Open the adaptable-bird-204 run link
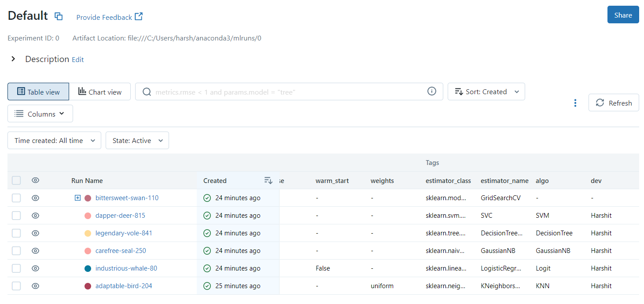This screenshot has height=304, width=644. [124, 286]
